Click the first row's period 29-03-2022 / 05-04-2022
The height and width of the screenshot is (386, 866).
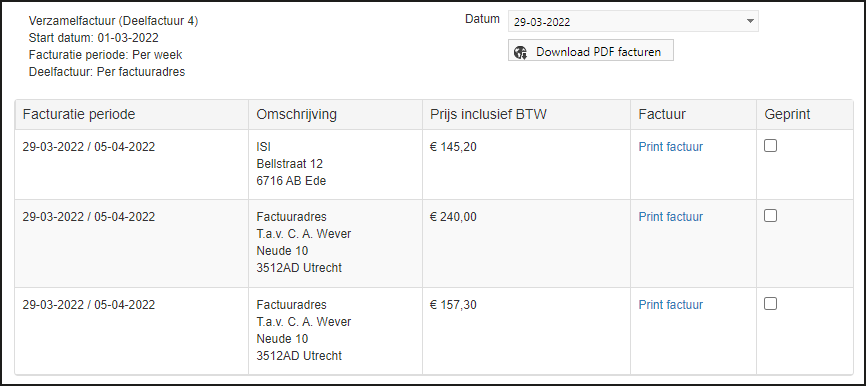88,147
